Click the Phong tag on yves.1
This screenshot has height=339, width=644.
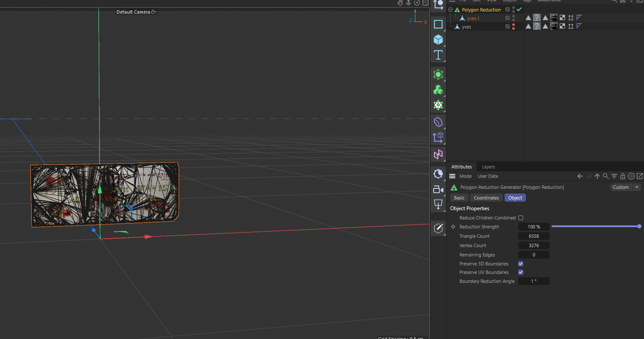coord(579,17)
